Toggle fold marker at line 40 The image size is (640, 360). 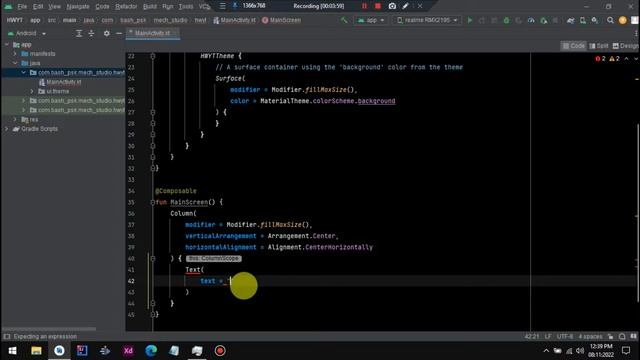click(153, 258)
